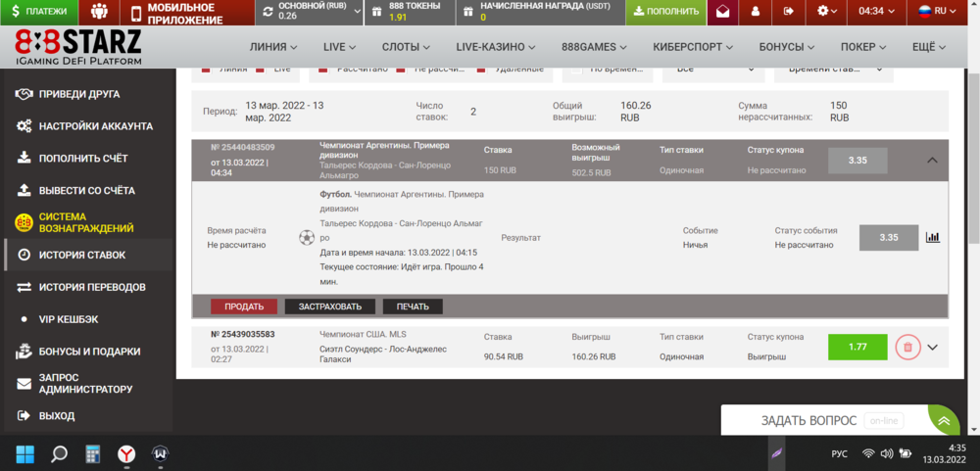
Task: Click the green Пополнить deposit button
Action: (666, 11)
